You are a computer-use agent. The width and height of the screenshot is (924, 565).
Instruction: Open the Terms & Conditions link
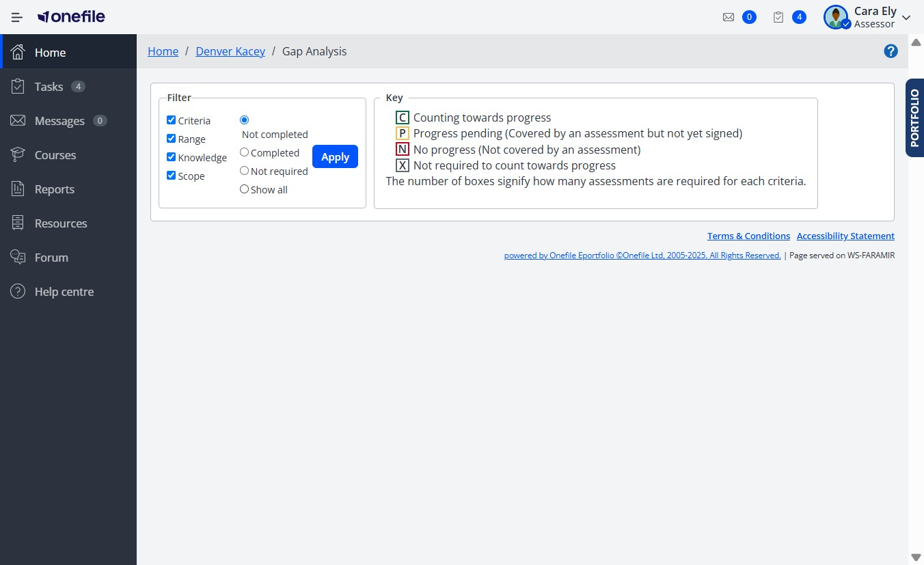tap(748, 236)
